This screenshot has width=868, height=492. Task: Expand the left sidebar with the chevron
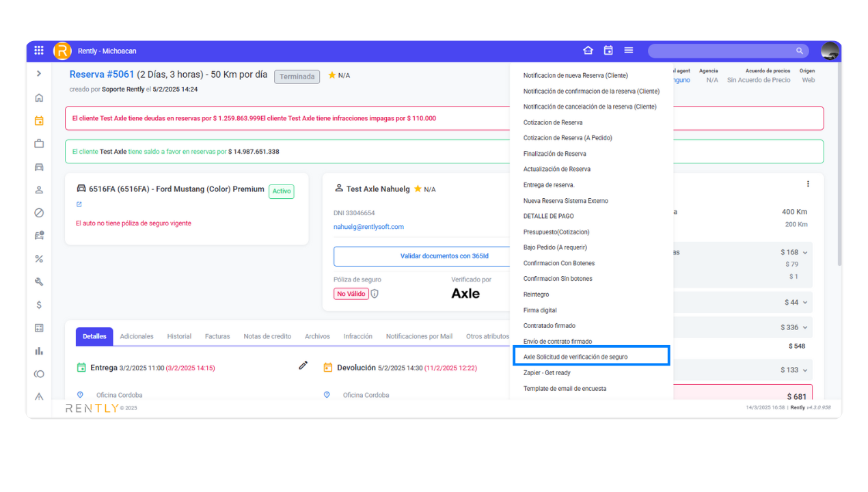click(39, 73)
